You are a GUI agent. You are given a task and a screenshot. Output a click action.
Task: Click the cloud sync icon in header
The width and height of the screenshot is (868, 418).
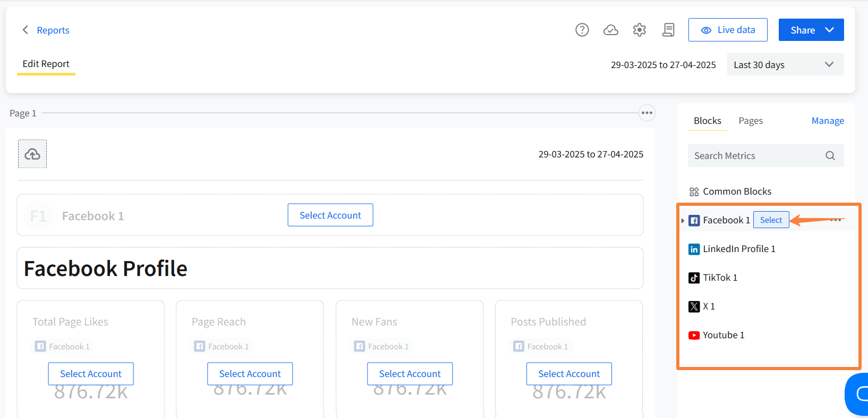tap(611, 30)
